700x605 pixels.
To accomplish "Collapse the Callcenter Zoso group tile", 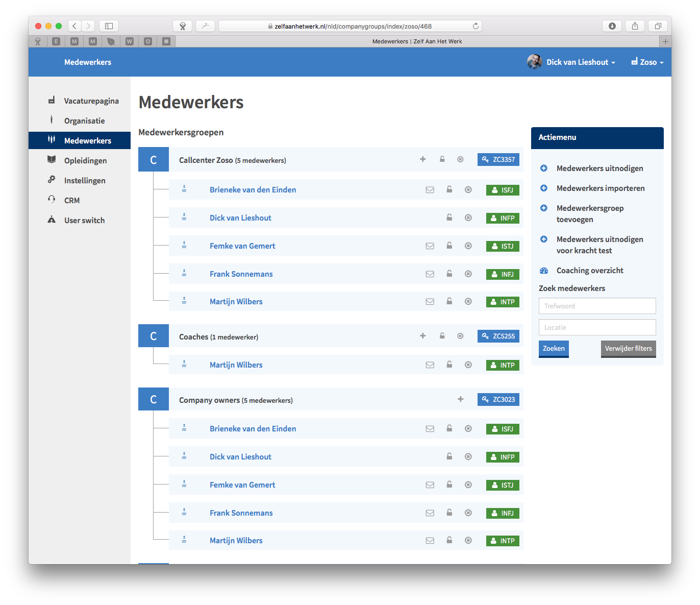I will (154, 160).
